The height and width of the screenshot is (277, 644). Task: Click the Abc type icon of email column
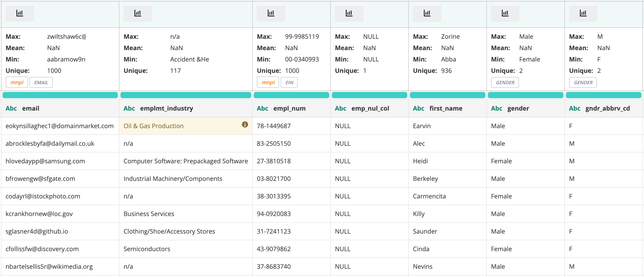[x=11, y=109]
